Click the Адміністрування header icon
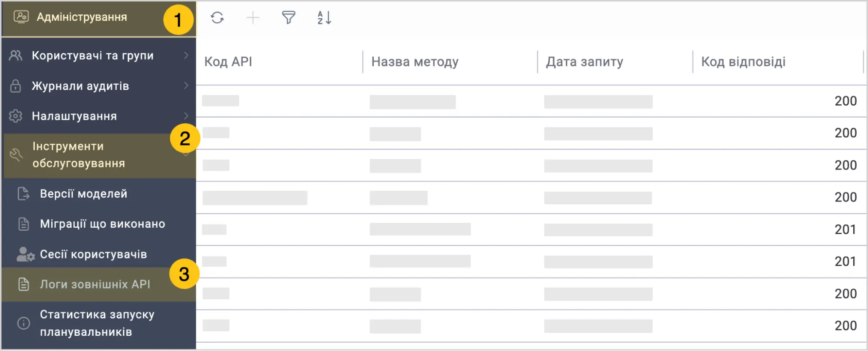The width and height of the screenshot is (868, 351). [21, 17]
